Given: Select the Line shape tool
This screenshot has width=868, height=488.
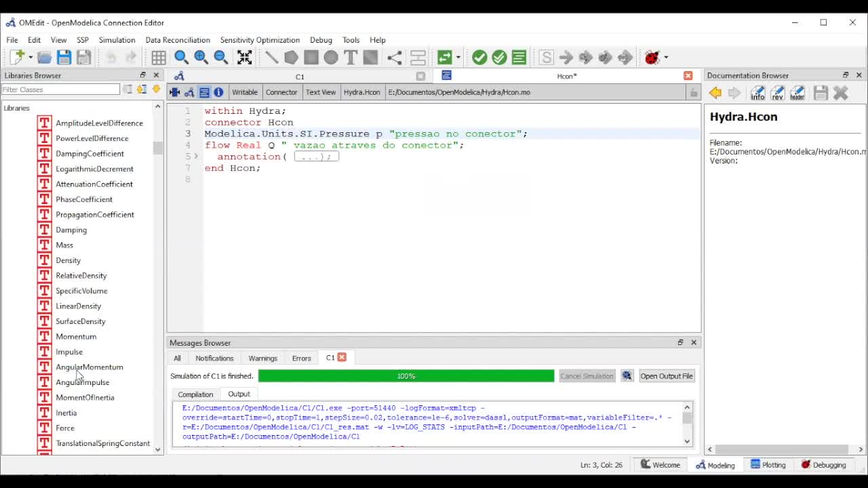Looking at the screenshot, I should (x=271, y=58).
